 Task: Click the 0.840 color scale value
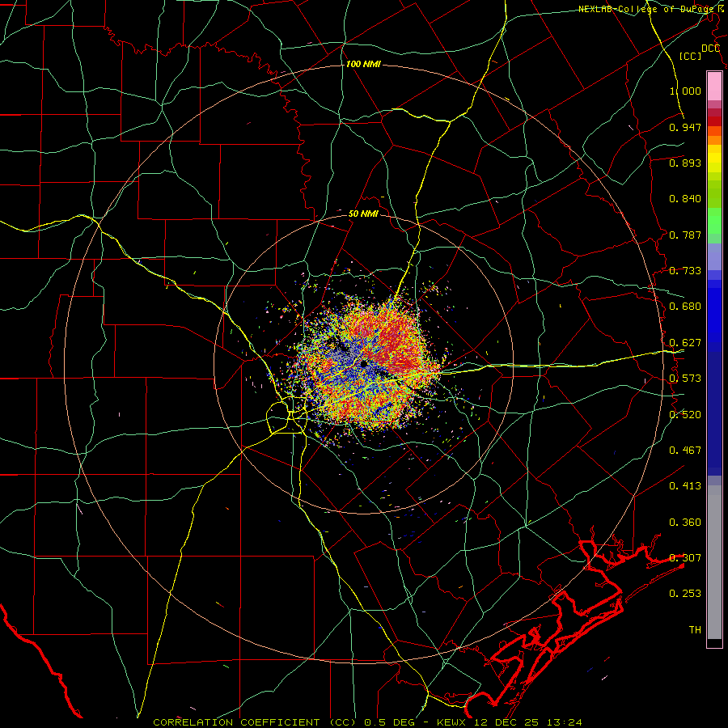pos(685,199)
